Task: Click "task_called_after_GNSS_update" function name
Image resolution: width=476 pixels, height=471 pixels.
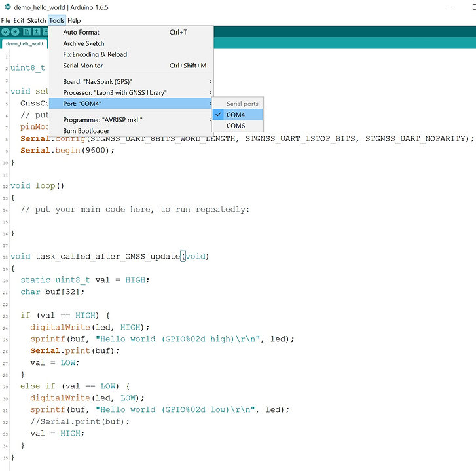Action: pos(107,256)
